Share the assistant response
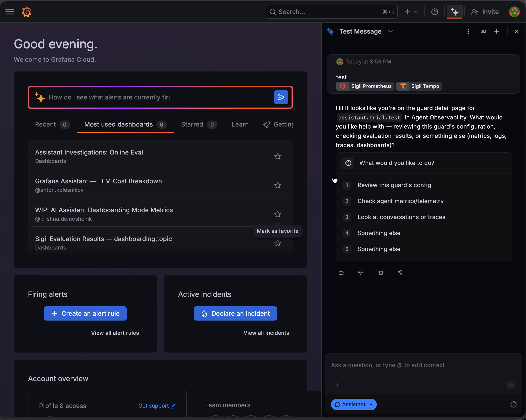Image resolution: width=526 pixels, height=420 pixels. point(400,272)
